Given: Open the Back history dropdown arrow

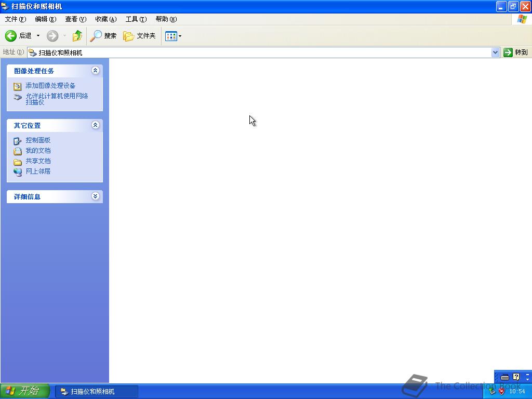Looking at the screenshot, I should point(38,36).
